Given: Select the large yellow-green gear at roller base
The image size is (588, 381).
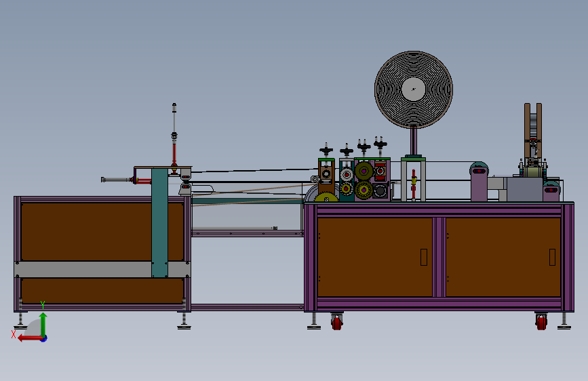Looking at the screenshot, I should pos(326,198).
